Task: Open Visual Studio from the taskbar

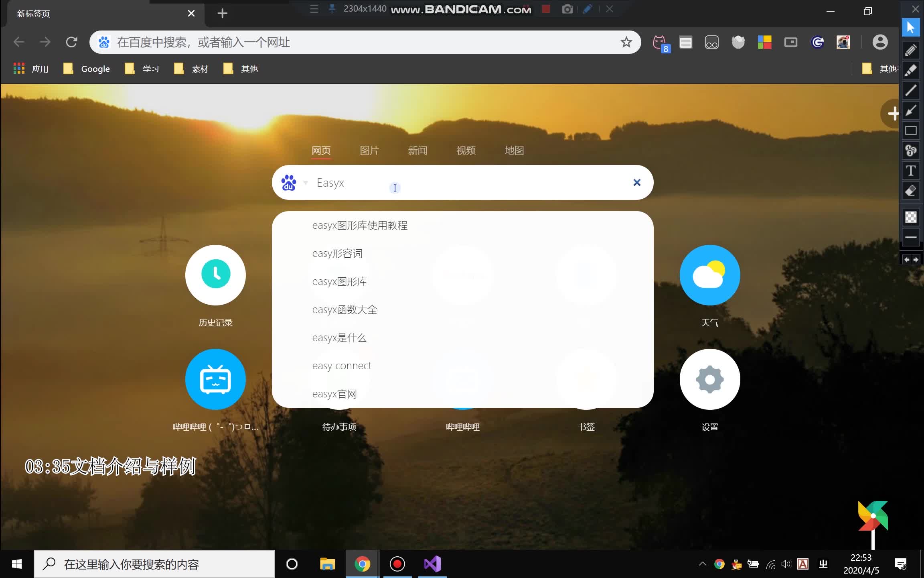Action: [x=432, y=564]
